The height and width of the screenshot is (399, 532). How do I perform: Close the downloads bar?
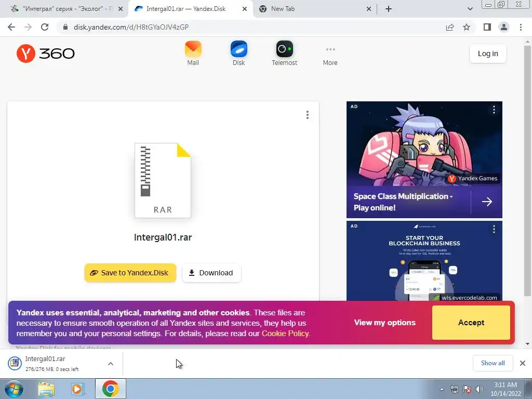[x=523, y=363]
